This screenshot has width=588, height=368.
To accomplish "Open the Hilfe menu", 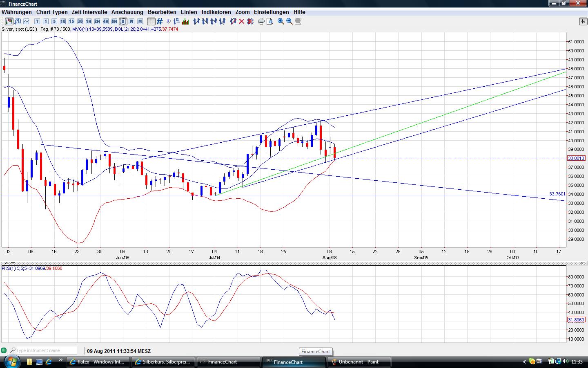I will pyautogui.click(x=299, y=12).
